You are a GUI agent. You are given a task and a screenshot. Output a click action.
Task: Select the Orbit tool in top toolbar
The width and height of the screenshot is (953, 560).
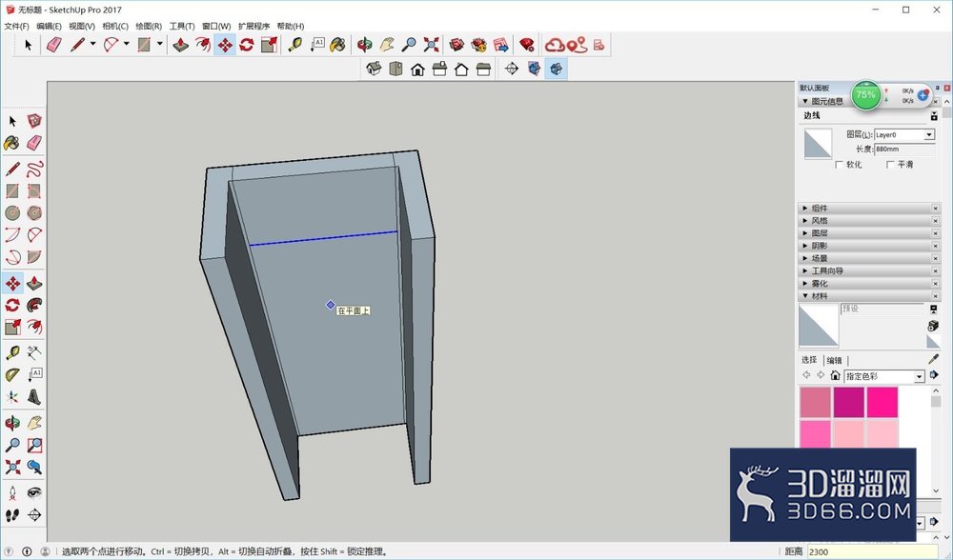coord(365,45)
